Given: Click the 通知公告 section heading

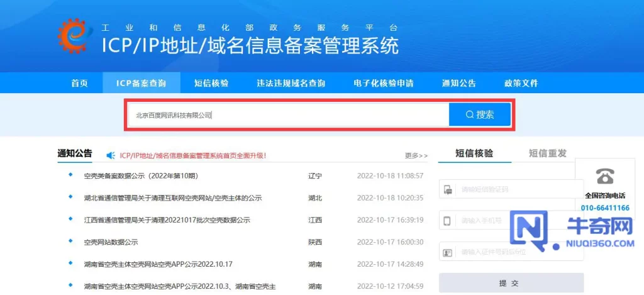Looking at the screenshot, I should click(x=75, y=153).
